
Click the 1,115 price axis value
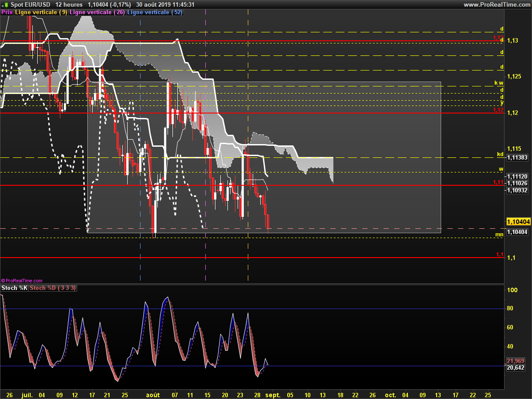pyautogui.click(x=514, y=149)
